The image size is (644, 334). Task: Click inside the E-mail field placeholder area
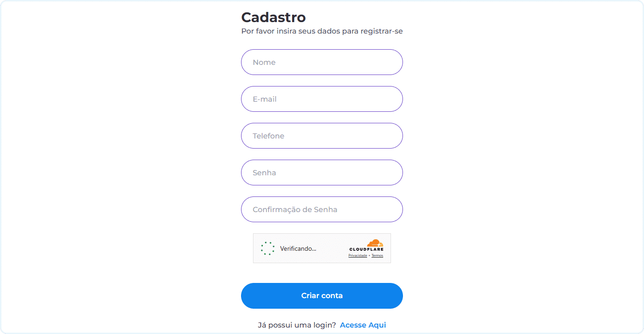264,99
